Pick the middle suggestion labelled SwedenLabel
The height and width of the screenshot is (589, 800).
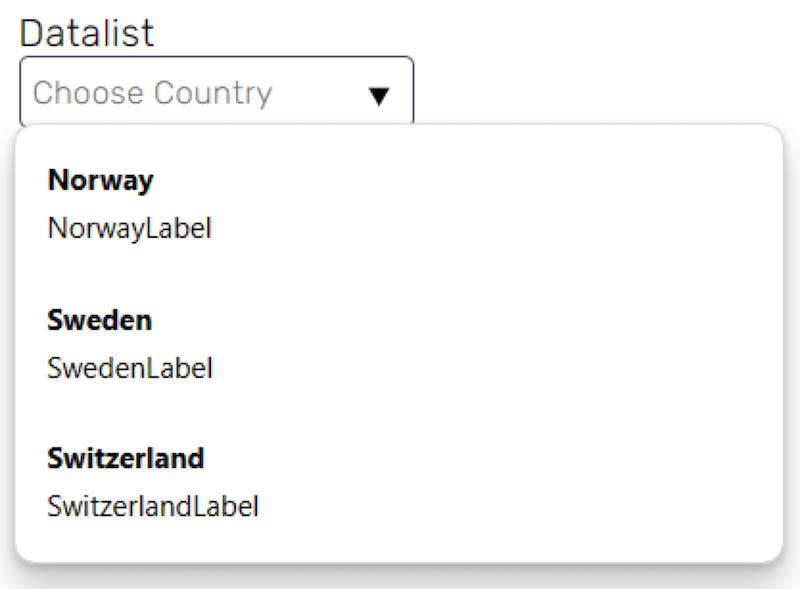tap(399, 343)
